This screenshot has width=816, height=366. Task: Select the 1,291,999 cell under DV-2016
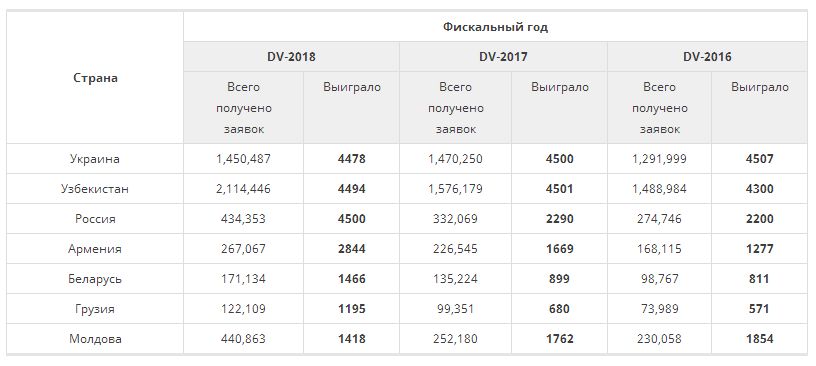659,159
